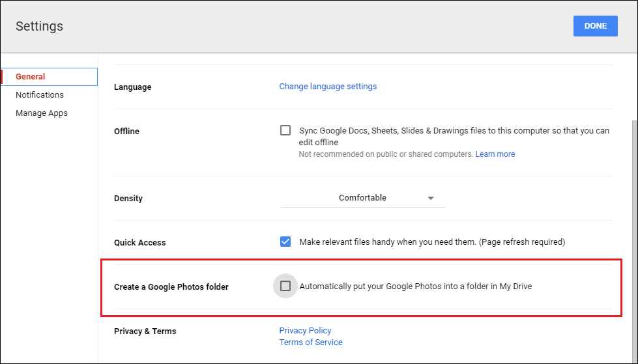The width and height of the screenshot is (638, 364).
Task: Click the Learn more link
Action: pos(495,154)
